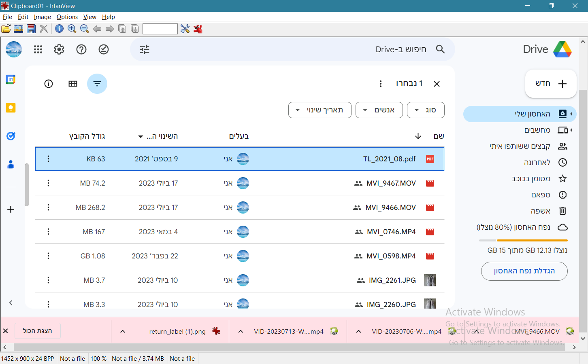588x364 pixels.
Task: Expand the מחשבים tree arrow
Action: coord(571,130)
